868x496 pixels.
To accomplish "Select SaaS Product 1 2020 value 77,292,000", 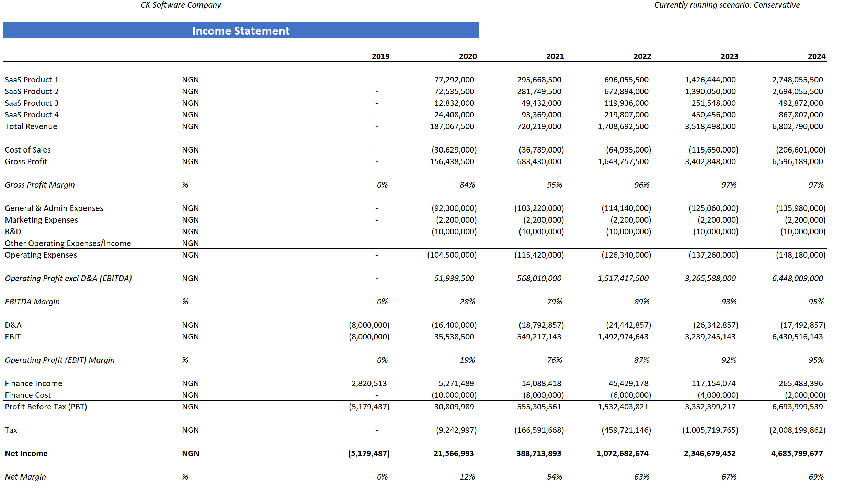I will click(x=454, y=80).
